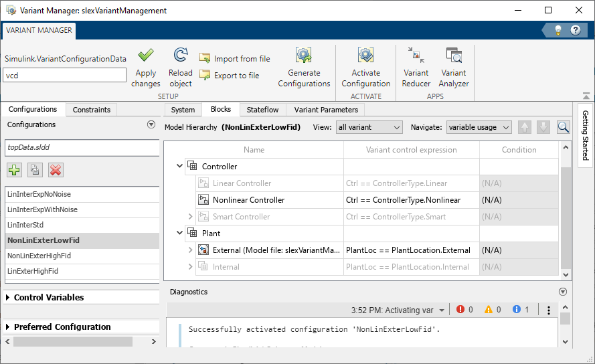Open the diagnostics message history dropdown
The height and width of the screenshot is (364, 595).
(442, 310)
